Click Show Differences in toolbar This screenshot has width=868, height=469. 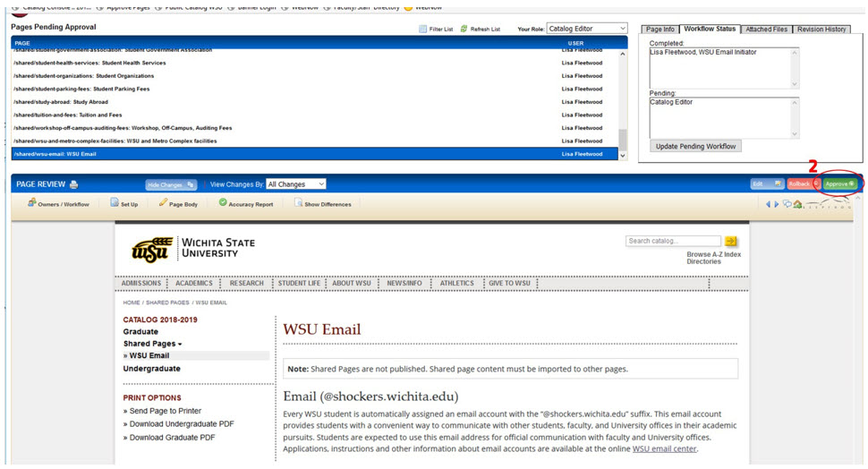coord(323,204)
